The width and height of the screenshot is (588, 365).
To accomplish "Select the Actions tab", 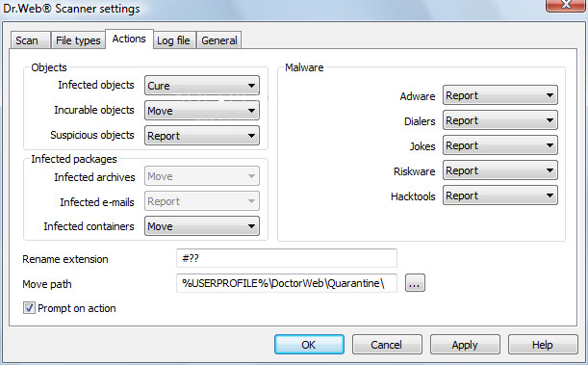I will 129,39.
